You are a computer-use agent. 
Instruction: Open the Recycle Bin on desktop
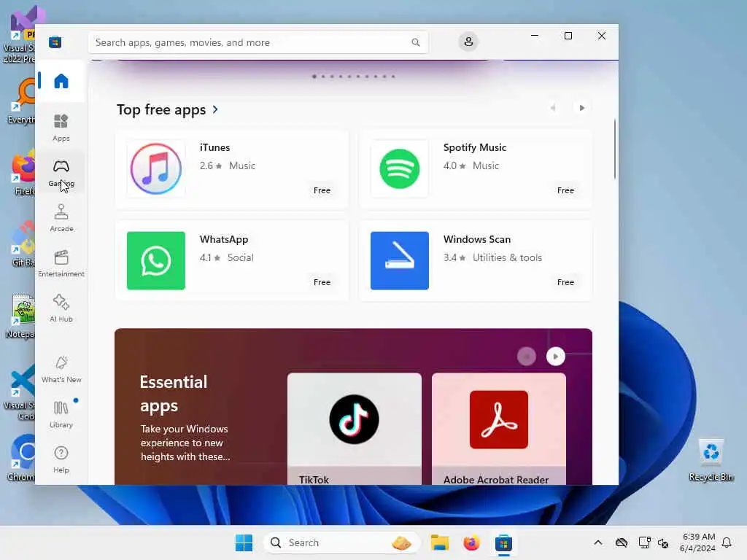(711, 460)
